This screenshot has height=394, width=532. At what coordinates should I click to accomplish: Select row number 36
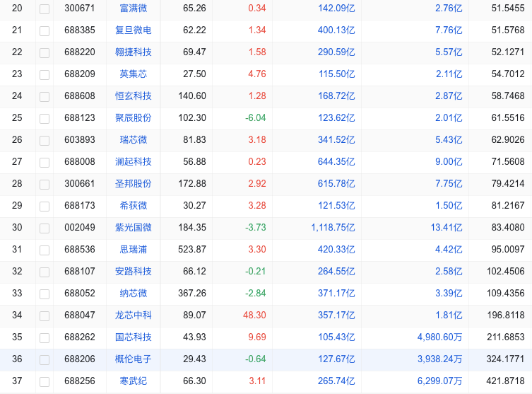click(17, 359)
